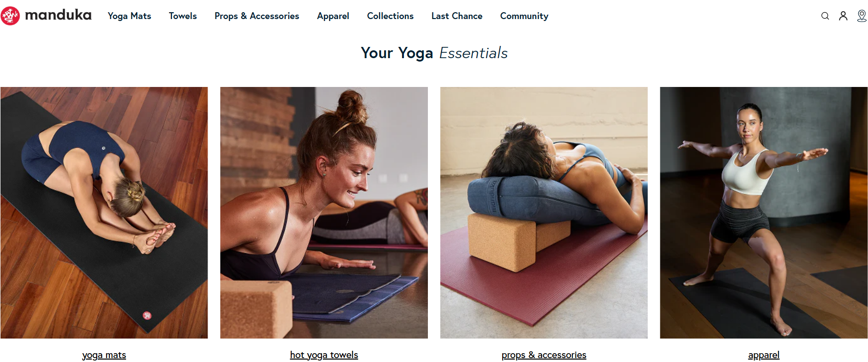The height and width of the screenshot is (362, 868).
Task: Select the black yoga mat photo
Action: pyautogui.click(x=104, y=213)
